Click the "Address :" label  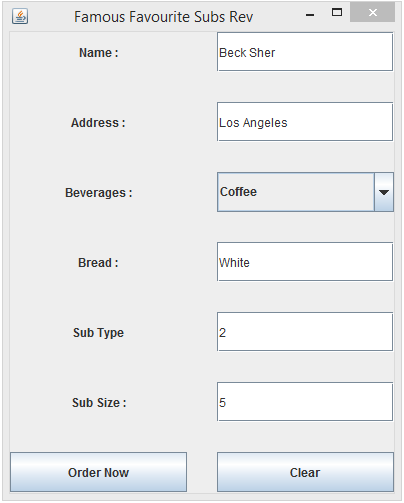(x=98, y=123)
